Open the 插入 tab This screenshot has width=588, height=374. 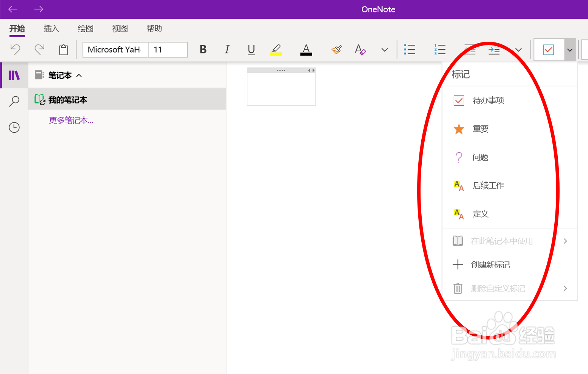[51, 29]
